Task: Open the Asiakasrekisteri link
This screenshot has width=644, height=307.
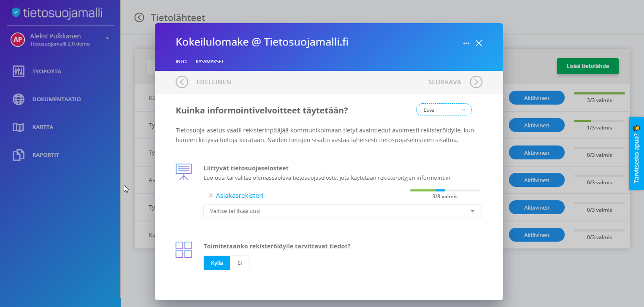Action: (240, 196)
